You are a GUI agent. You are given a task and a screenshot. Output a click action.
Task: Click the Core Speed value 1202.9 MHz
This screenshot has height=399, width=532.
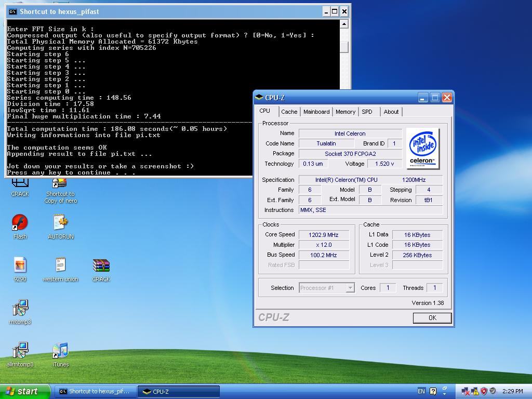324,235
